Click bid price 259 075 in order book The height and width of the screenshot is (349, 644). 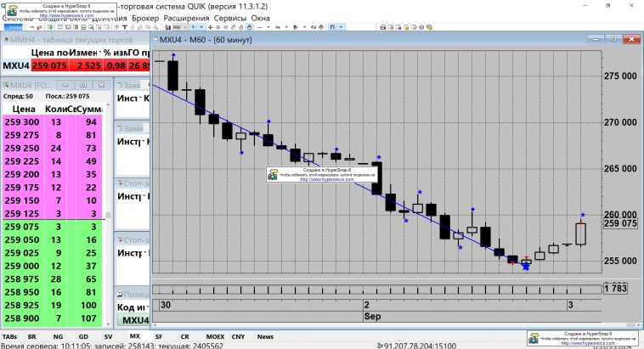coord(22,227)
